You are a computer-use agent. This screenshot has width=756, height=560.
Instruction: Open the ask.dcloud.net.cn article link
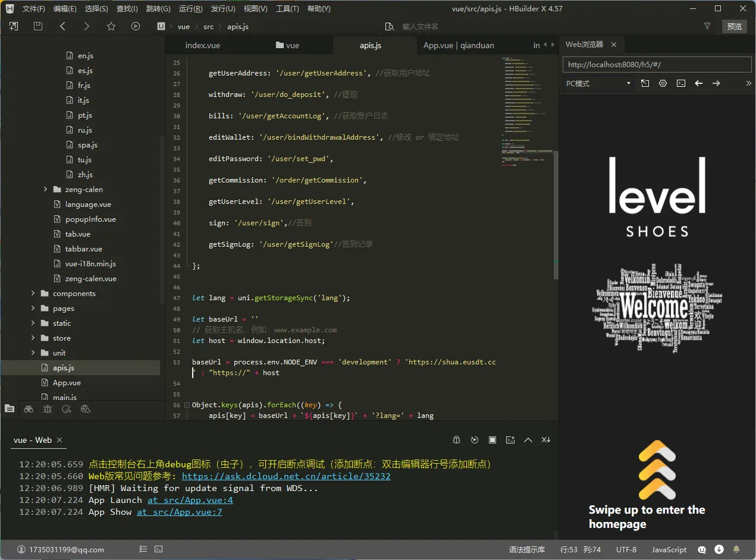[x=286, y=476]
